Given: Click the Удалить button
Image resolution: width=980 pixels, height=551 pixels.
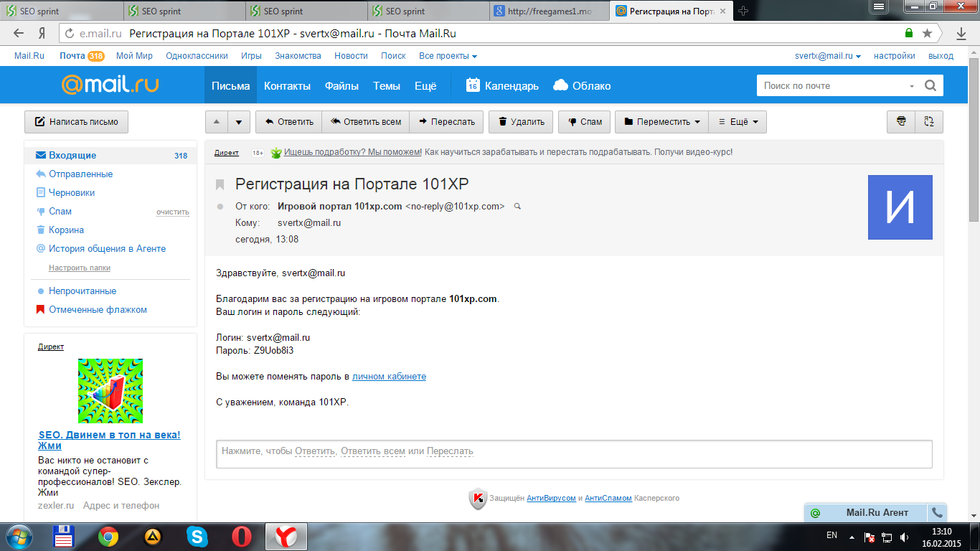Looking at the screenshot, I should [521, 122].
